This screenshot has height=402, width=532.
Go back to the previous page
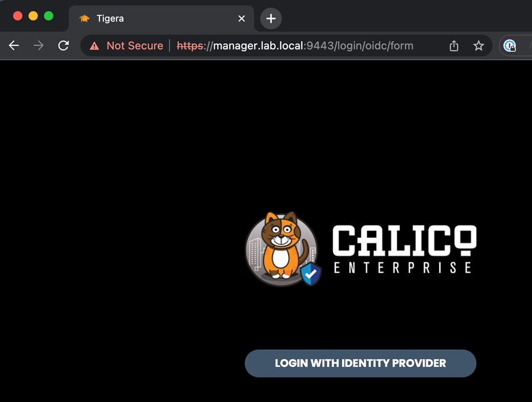(x=14, y=46)
